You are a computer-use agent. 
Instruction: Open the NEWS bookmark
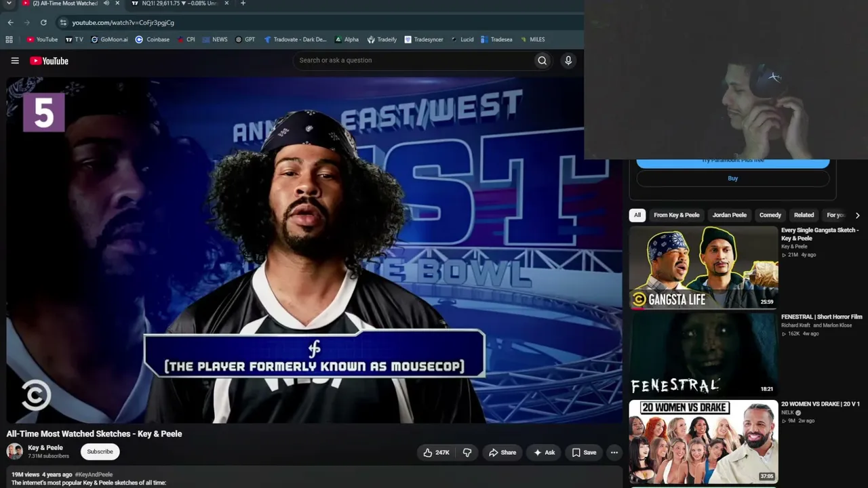[215, 39]
